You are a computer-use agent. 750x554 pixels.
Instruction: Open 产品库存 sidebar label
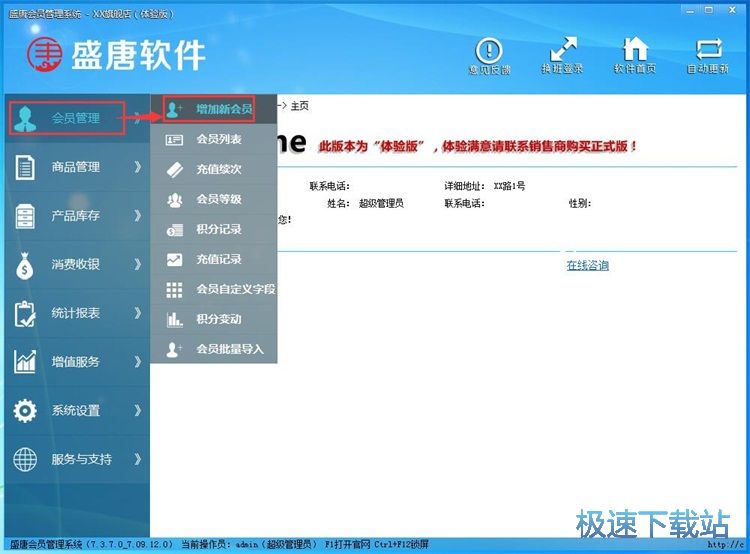(76, 216)
